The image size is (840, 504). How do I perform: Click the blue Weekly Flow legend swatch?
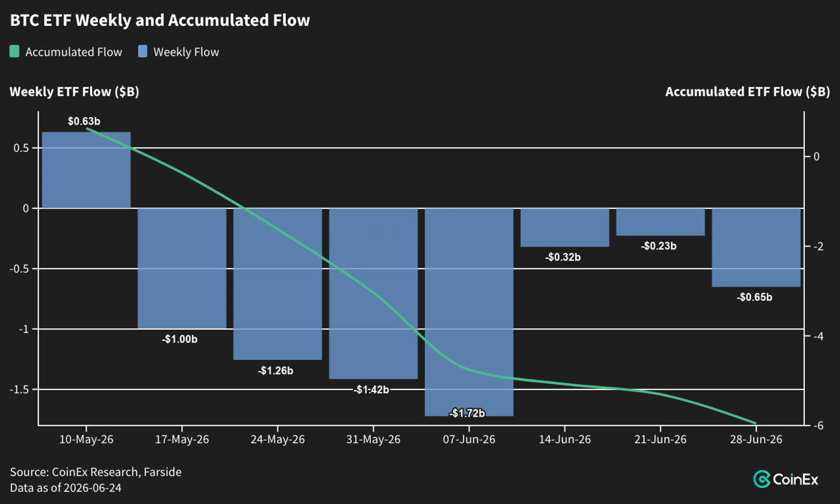(142, 51)
